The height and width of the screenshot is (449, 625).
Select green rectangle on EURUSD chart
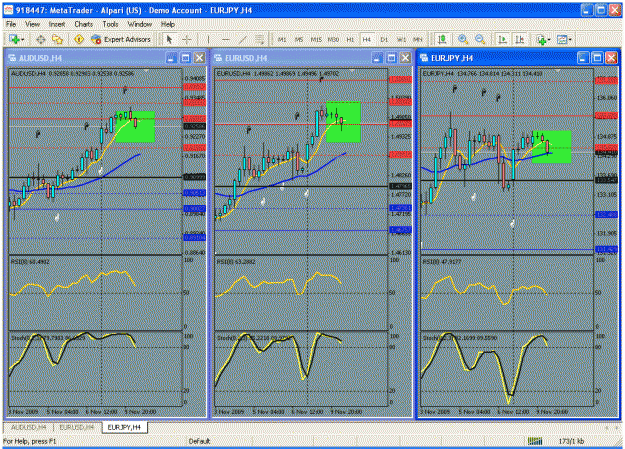343,122
